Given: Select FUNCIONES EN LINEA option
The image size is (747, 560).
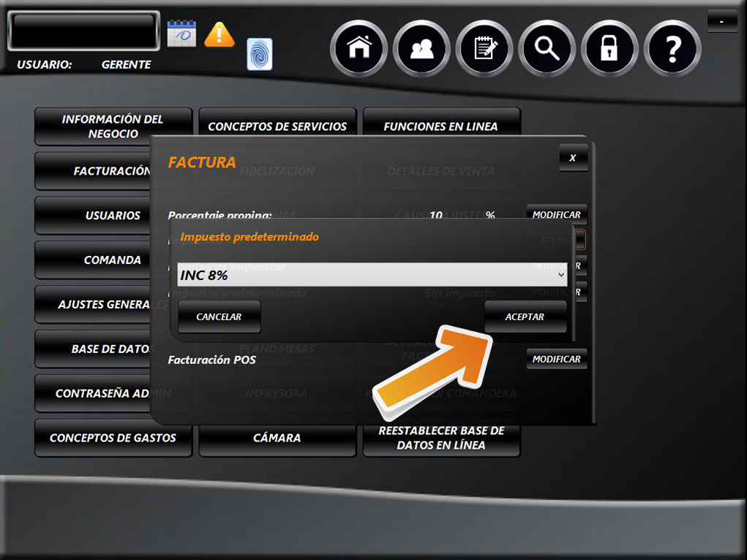Looking at the screenshot, I should [x=440, y=126].
